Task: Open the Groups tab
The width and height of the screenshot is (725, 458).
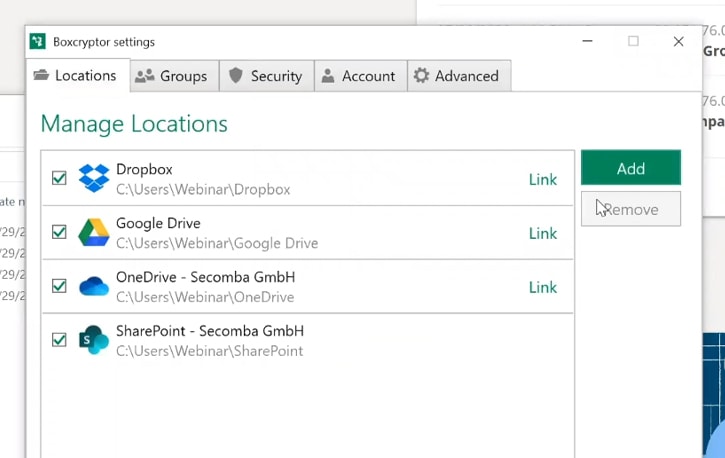Action: point(175,76)
